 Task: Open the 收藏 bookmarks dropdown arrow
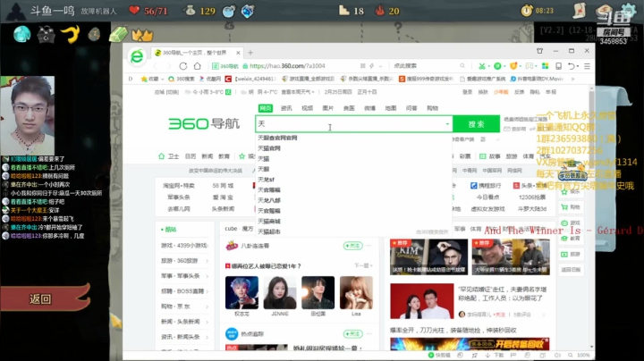(162, 80)
